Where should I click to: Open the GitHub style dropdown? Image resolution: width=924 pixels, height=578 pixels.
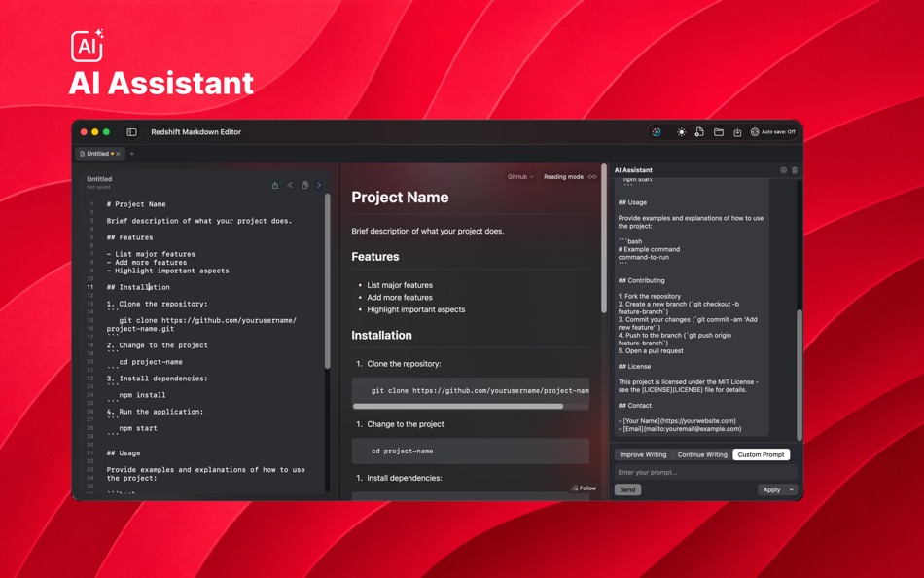click(519, 176)
